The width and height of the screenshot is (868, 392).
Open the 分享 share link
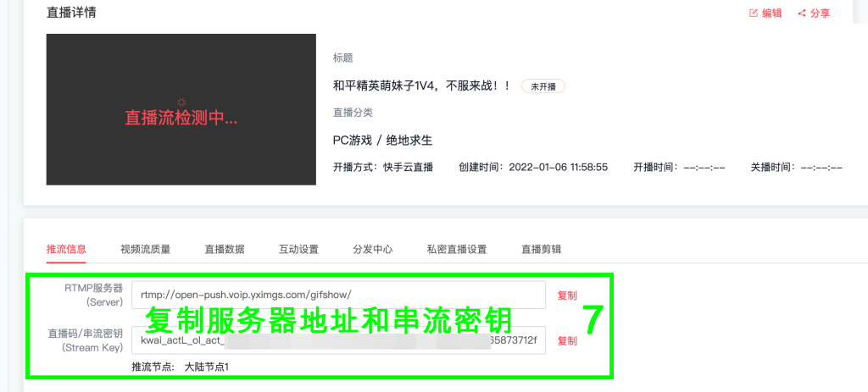coord(820,14)
